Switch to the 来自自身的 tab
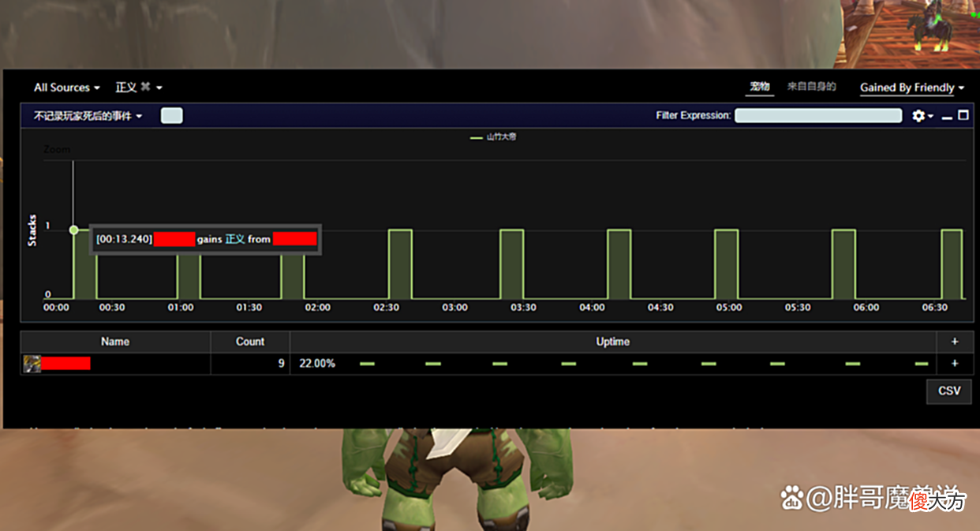980x531 pixels. tap(811, 87)
